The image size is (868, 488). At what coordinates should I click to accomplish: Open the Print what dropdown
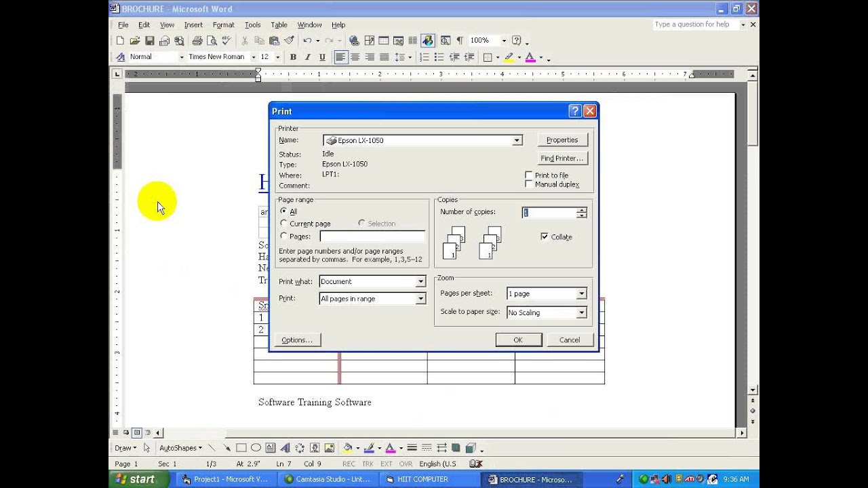420,281
